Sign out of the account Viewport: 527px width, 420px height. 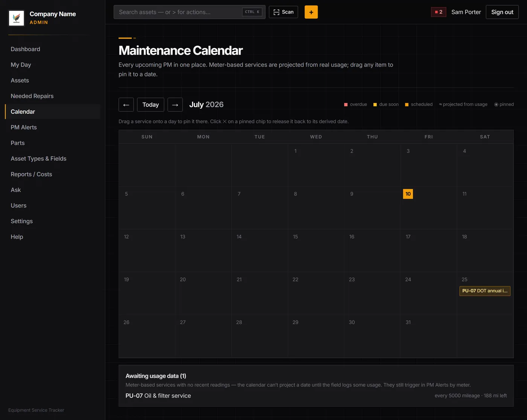(502, 12)
